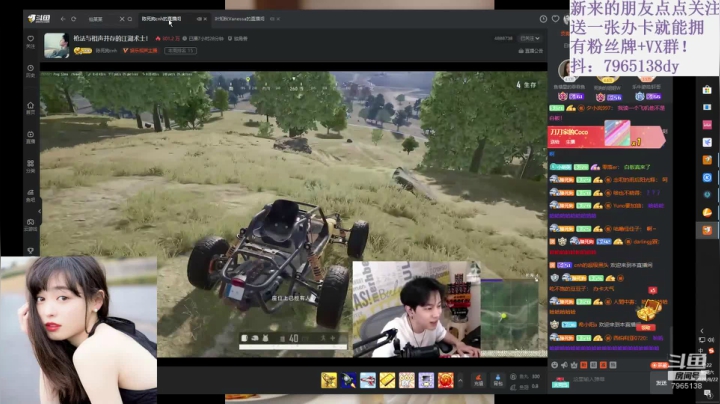Expand the gift list with up chevron
Screen dimensions: 720x404
point(460,380)
